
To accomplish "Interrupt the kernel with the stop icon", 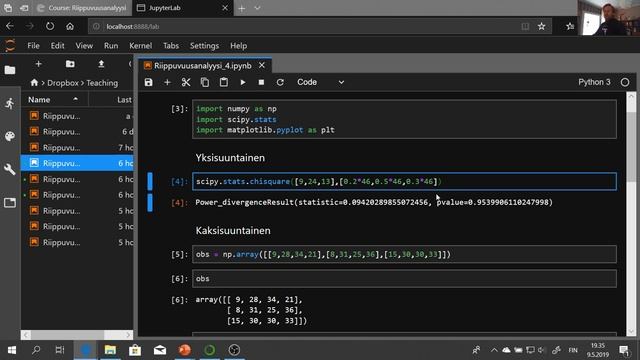I will click(x=261, y=82).
